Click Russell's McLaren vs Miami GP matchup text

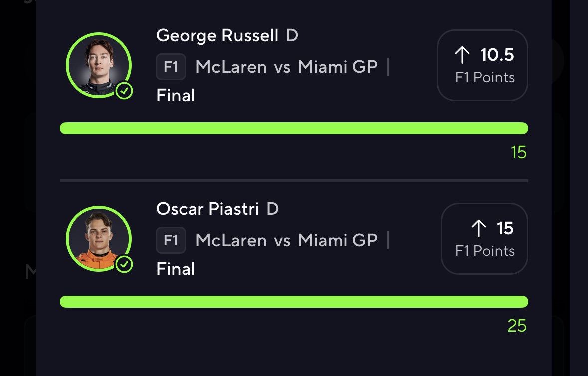point(286,67)
